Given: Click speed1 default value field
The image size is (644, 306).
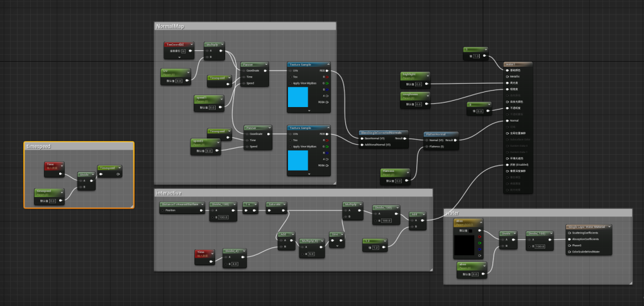Looking at the screenshot, I should click(212, 107).
